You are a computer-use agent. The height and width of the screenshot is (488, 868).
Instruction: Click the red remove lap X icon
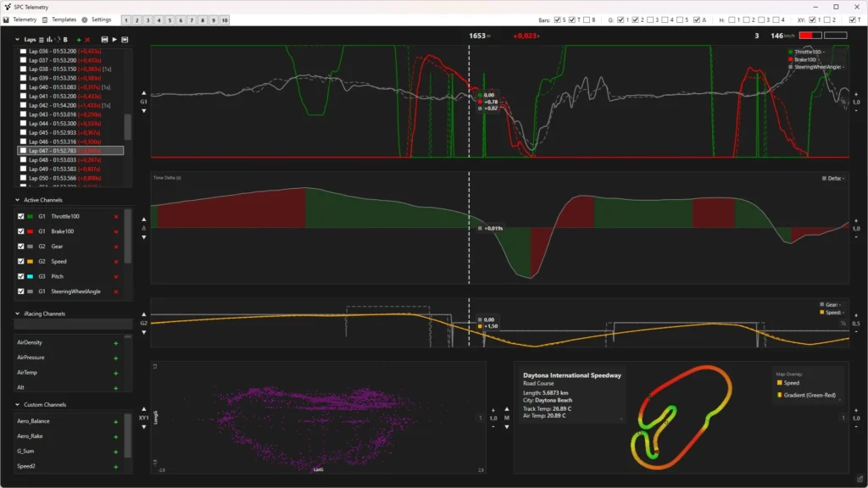click(x=87, y=40)
